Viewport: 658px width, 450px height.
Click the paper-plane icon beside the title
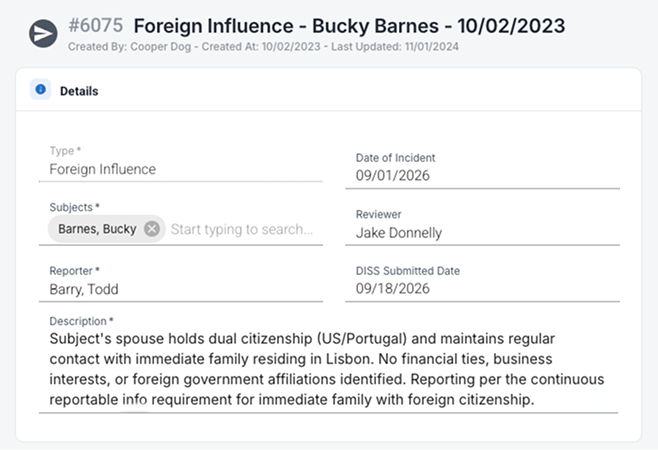tap(43, 34)
